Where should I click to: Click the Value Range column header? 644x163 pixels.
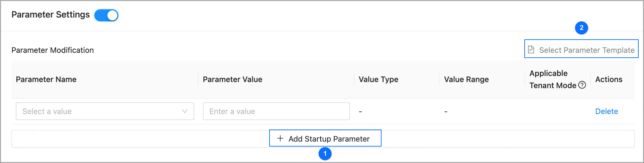point(466,79)
